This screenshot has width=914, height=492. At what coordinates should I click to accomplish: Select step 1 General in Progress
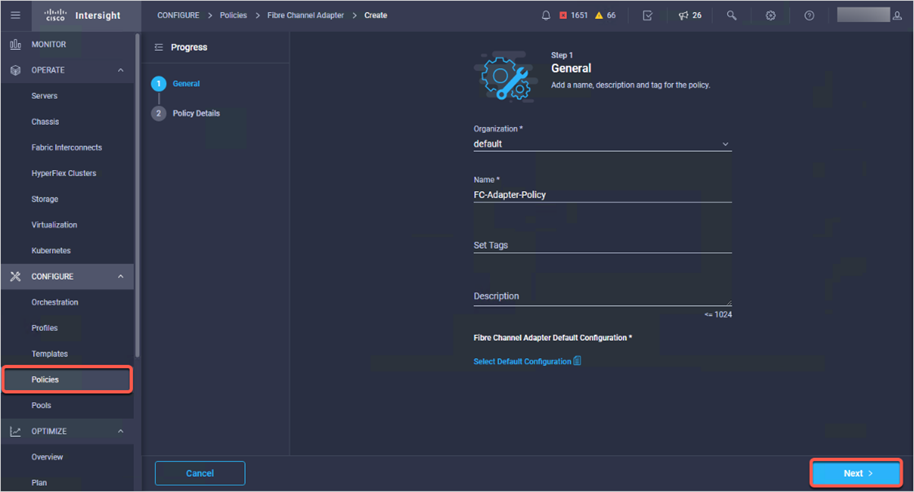[176, 84]
